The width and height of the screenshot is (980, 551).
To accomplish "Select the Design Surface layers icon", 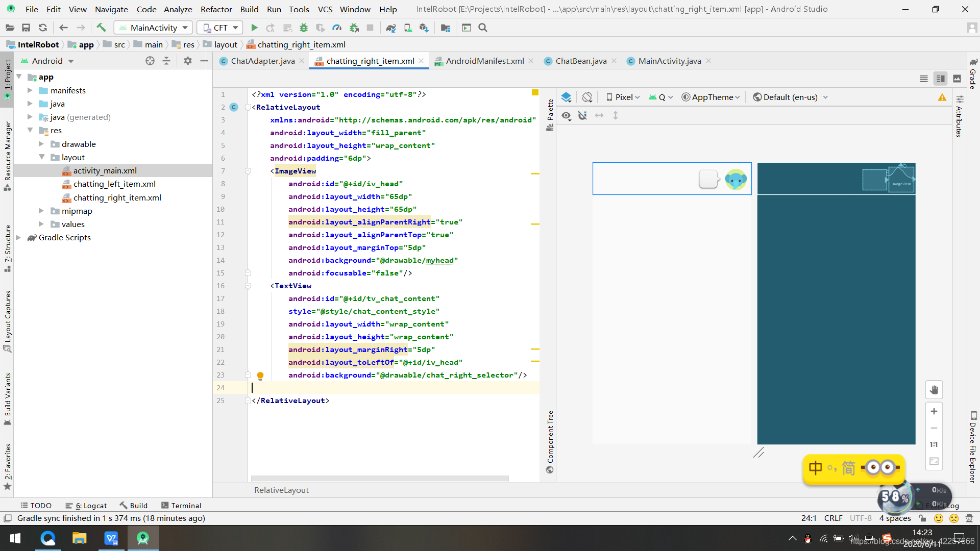I will click(x=566, y=97).
